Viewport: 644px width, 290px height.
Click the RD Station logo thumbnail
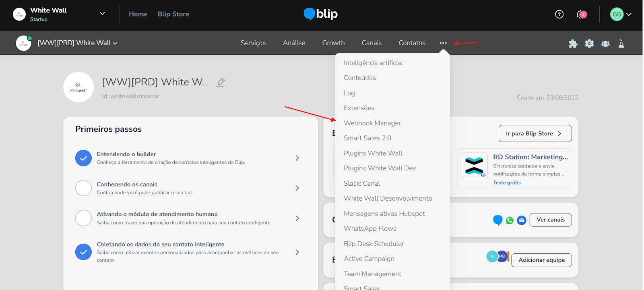click(x=474, y=166)
